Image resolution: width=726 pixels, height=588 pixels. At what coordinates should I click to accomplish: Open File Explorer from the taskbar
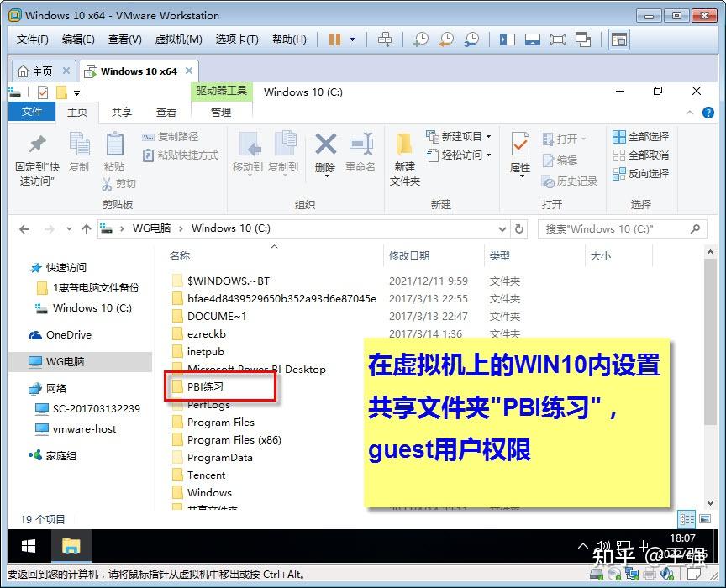click(x=71, y=546)
